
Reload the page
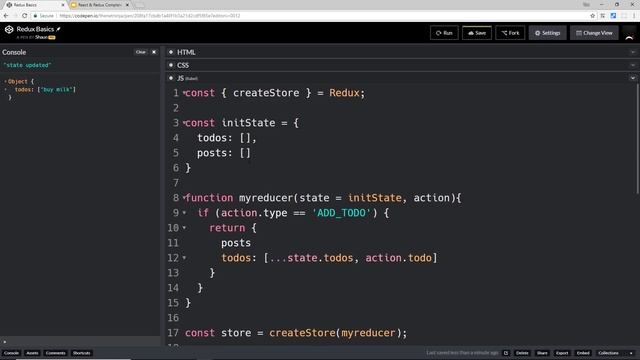[x=24, y=16]
